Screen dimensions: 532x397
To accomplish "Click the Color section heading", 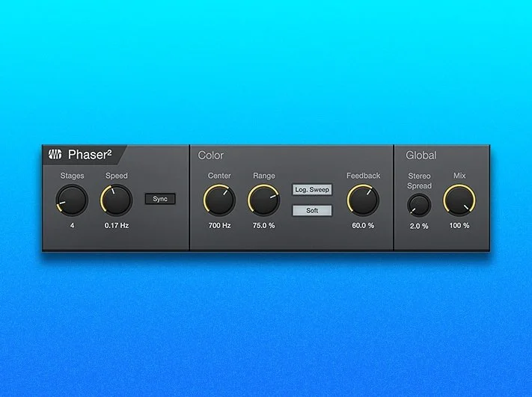I will tap(211, 156).
